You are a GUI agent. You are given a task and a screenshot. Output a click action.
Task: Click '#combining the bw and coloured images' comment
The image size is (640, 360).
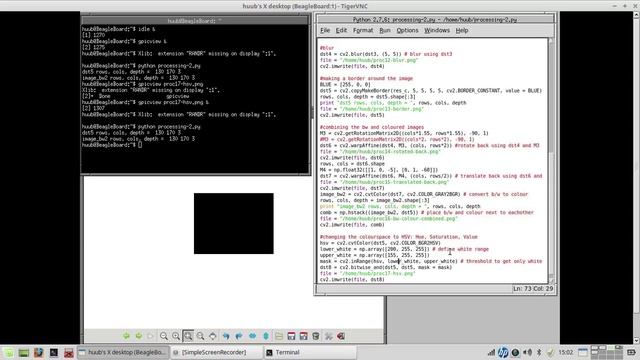click(372, 127)
